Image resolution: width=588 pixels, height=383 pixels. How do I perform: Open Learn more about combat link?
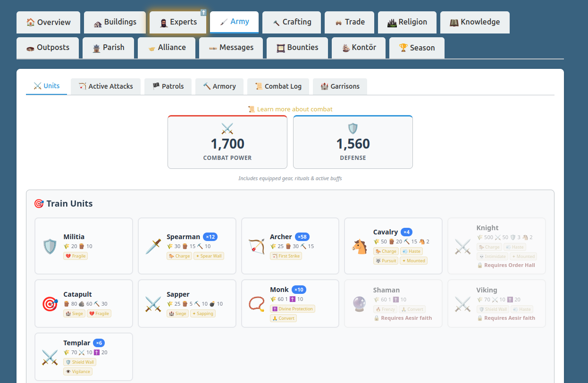290,109
